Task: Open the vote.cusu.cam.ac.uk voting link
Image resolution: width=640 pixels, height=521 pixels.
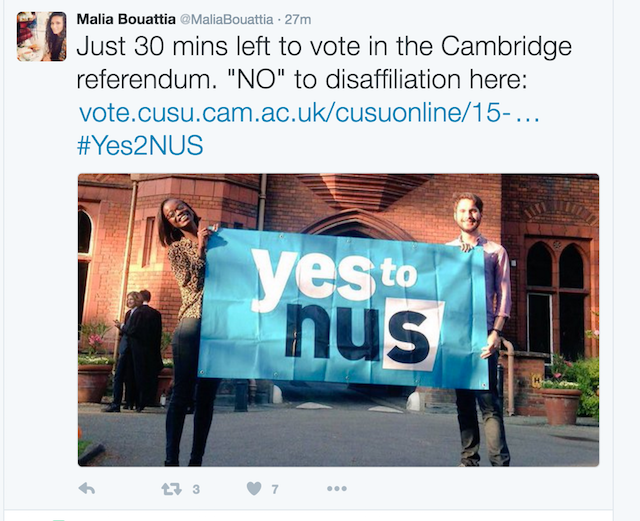Action: [x=309, y=113]
